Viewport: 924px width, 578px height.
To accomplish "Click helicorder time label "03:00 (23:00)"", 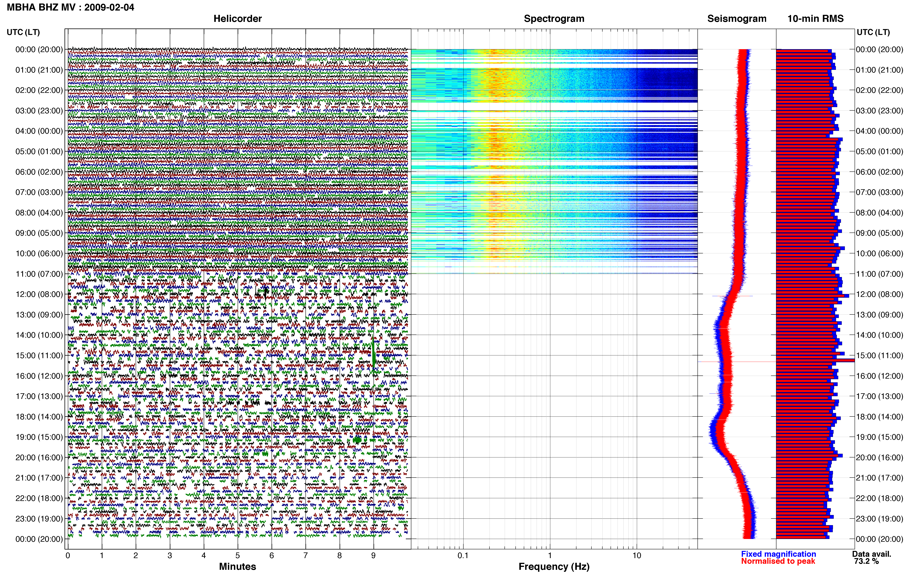I will point(39,111).
